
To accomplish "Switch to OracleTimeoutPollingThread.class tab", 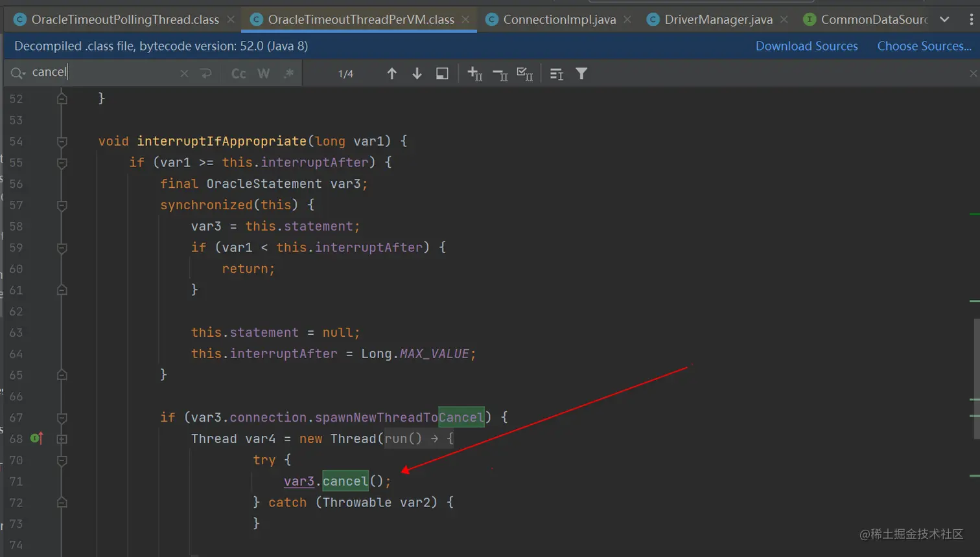I will tap(125, 20).
